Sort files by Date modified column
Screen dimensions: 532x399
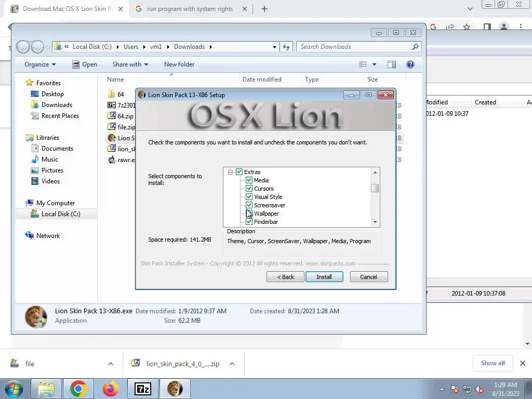pyautogui.click(x=262, y=79)
